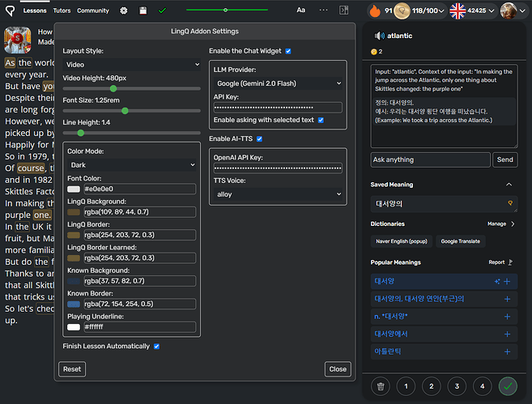Screen dimensions: 532x404
Task: Add the meaning 대서양에서
Action: 507,334
